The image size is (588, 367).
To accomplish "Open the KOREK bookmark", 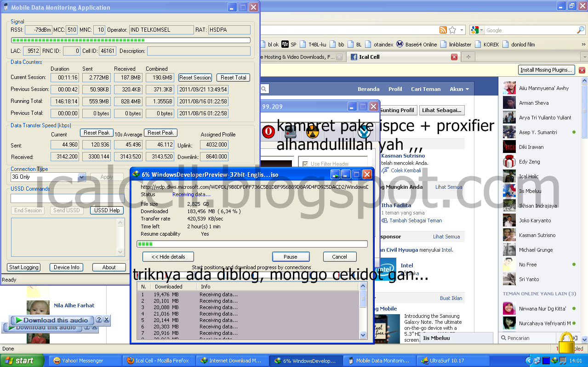I will (x=487, y=45).
